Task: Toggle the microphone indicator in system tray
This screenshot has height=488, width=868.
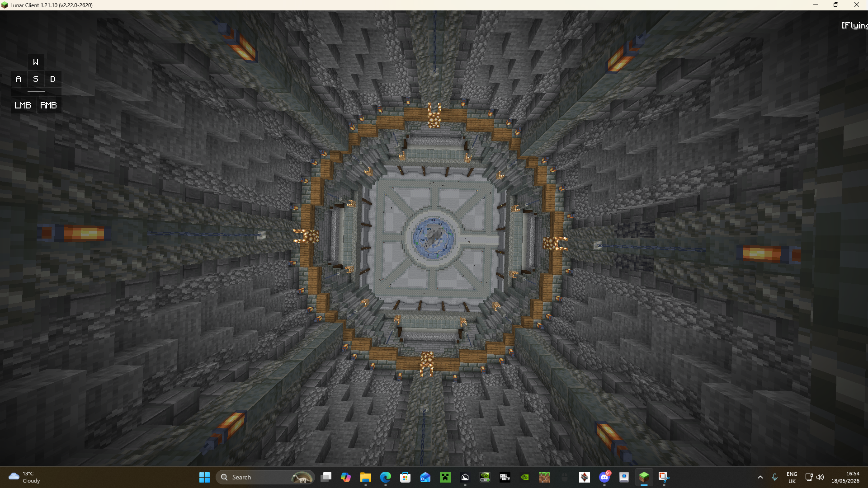Action: 775,477
